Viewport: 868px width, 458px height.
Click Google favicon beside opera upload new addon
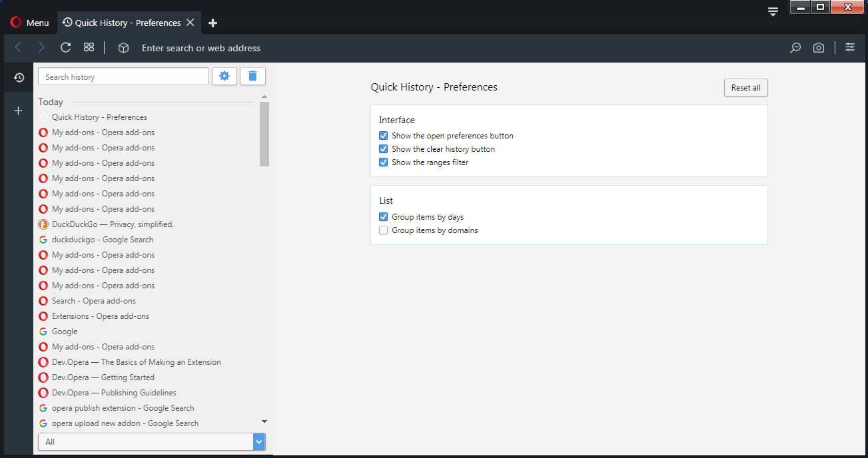[43, 423]
